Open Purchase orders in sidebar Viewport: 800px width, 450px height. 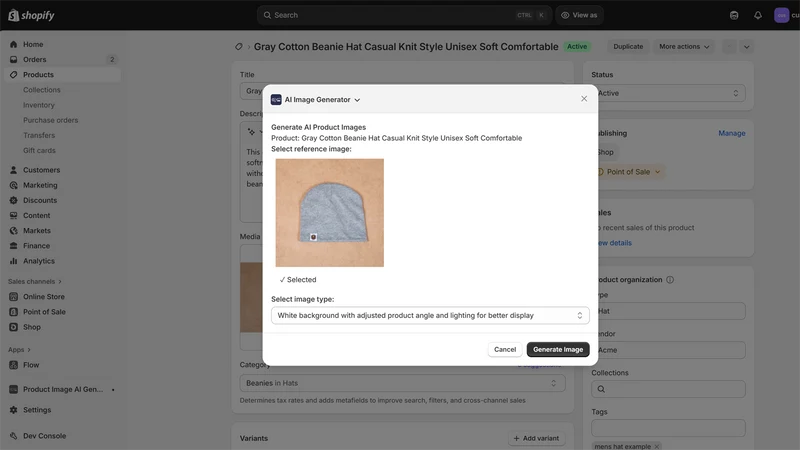[x=51, y=120]
